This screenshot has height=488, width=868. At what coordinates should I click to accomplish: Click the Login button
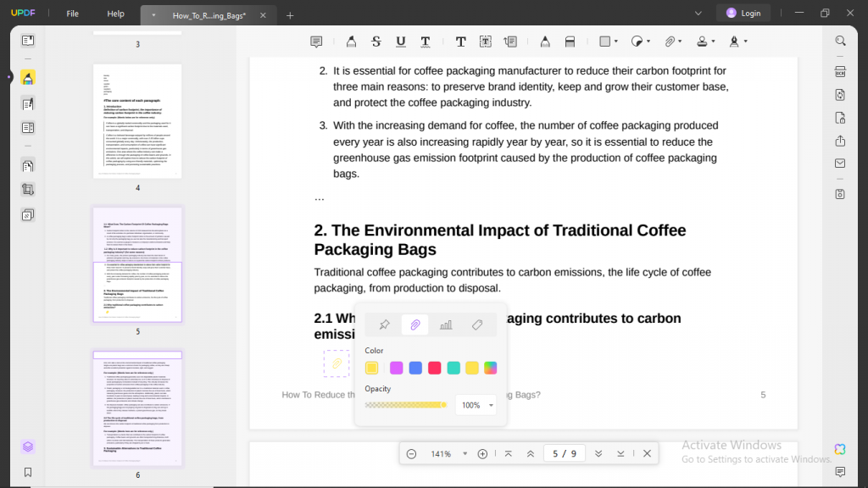click(742, 13)
